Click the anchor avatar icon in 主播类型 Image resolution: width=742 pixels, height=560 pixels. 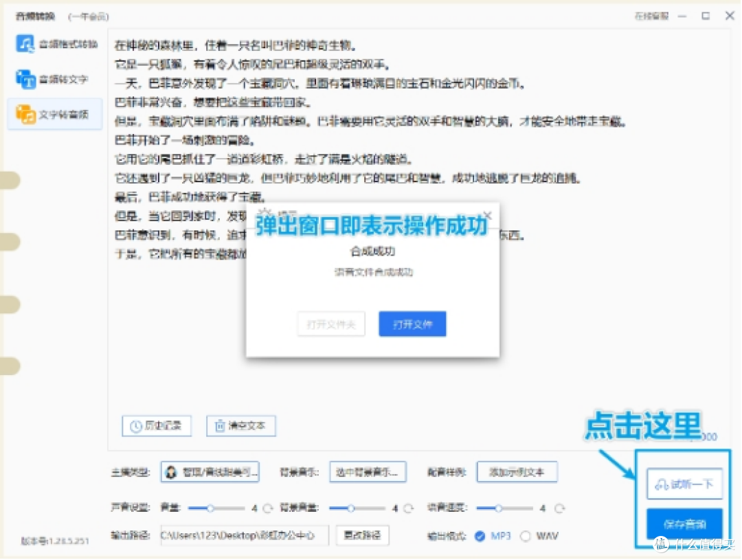(x=171, y=472)
